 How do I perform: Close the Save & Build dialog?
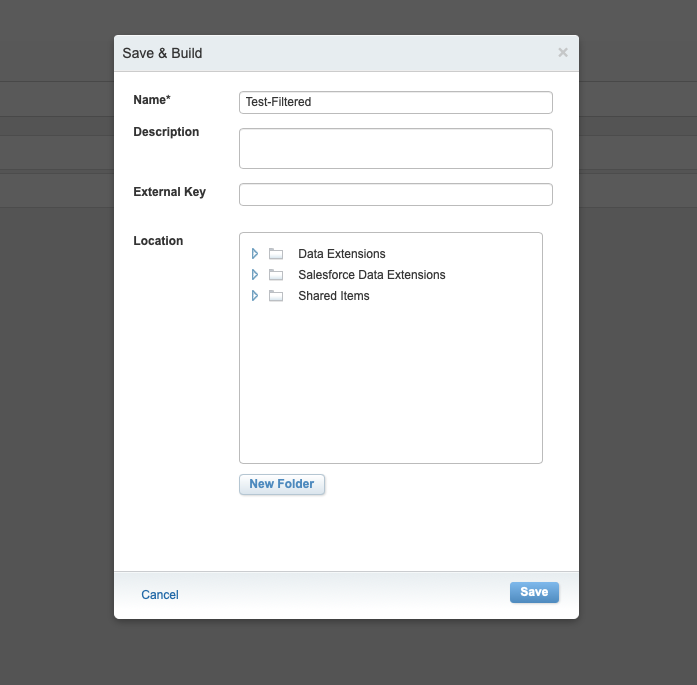click(563, 52)
